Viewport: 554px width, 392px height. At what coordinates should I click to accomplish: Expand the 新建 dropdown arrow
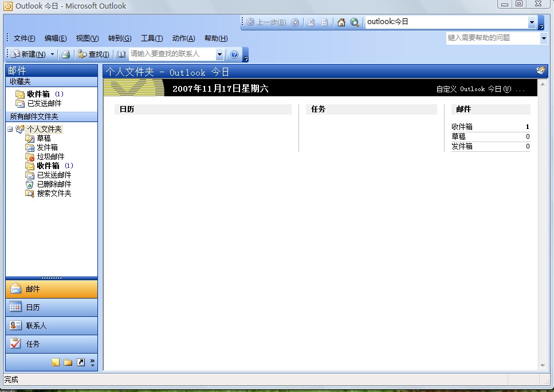(52, 54)
